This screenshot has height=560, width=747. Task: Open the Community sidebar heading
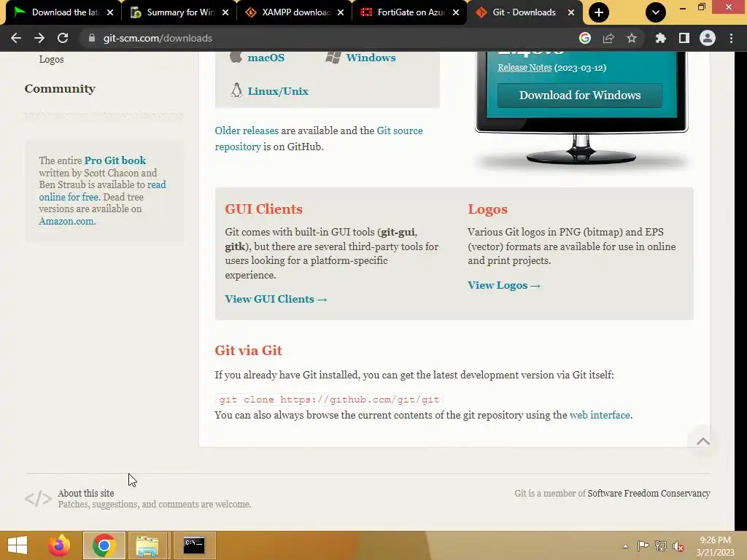click(x=60, y=88)
